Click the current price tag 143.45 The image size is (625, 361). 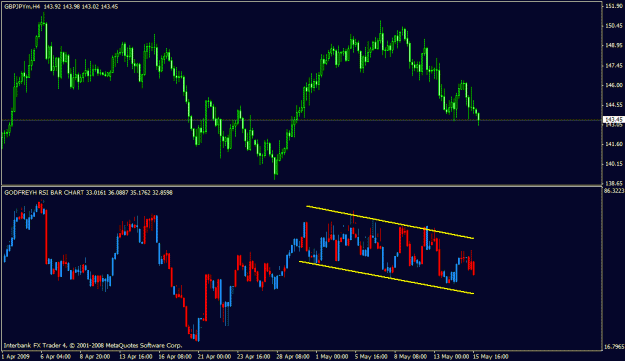614,120
